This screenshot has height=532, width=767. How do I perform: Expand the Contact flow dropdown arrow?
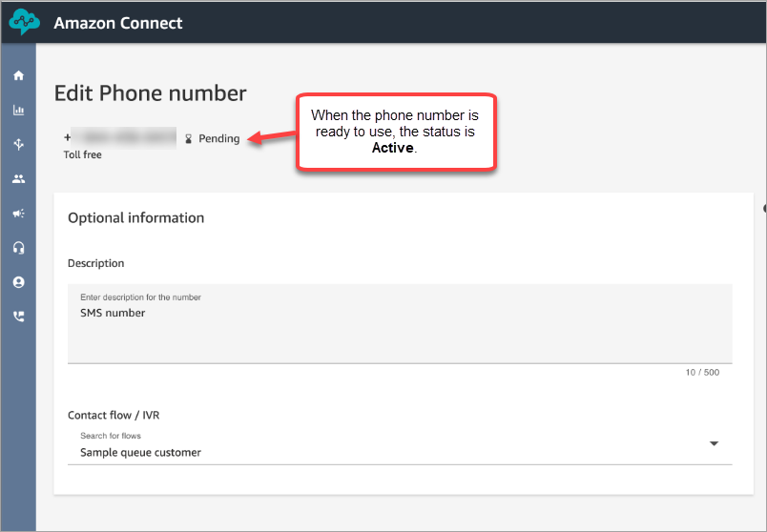pyautogui.click(x=714, y=443)
